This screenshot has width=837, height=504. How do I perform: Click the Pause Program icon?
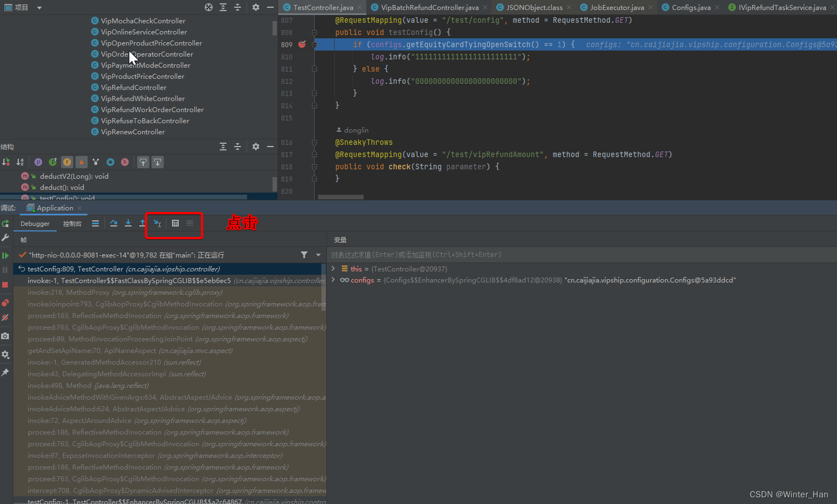point(5,270)
